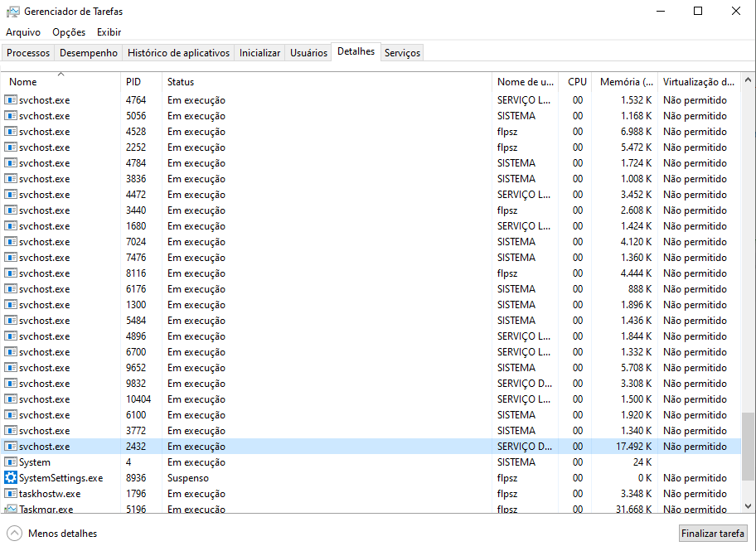The height and width of the screenshot is (551, 756).
Task: Click the icon of svchost.exe PID 8116
Action: pyautogui.click(x=11, y=273)
